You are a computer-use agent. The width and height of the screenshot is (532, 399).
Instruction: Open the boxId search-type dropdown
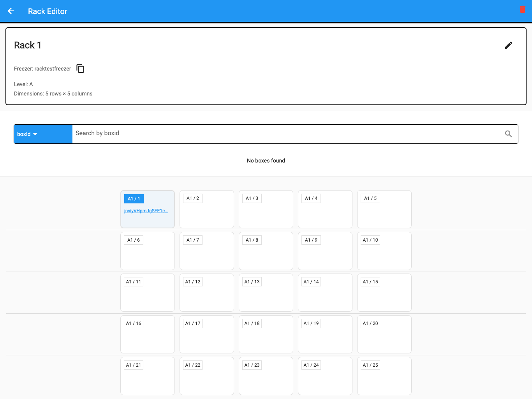[x=43, y=134]
